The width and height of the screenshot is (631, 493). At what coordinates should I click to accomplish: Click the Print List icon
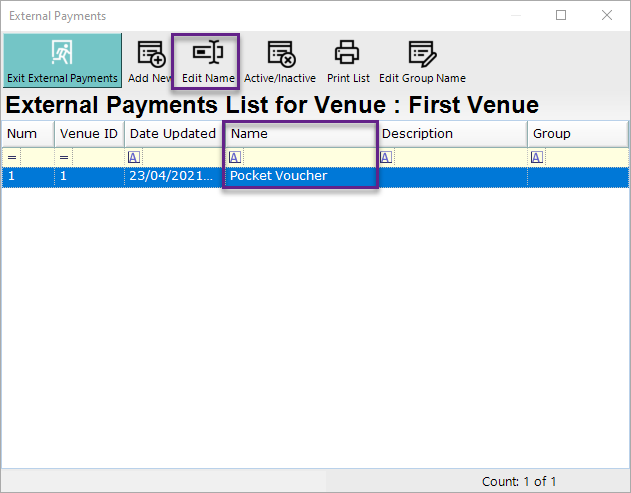347,53
